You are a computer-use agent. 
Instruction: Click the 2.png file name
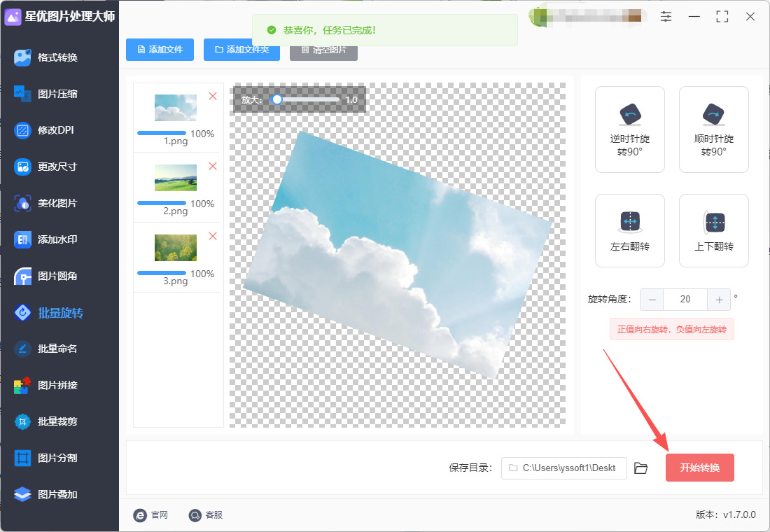point(176,211)
